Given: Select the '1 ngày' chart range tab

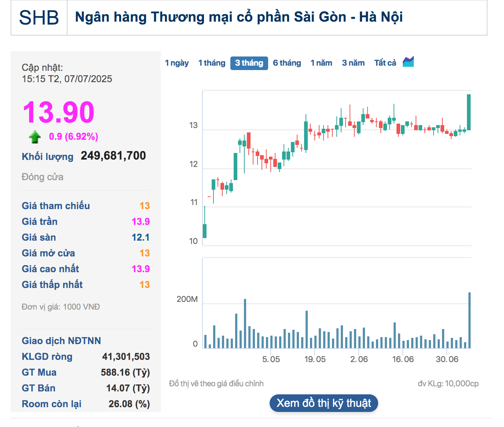Looking at the screenshot, I should click(177, 63).
